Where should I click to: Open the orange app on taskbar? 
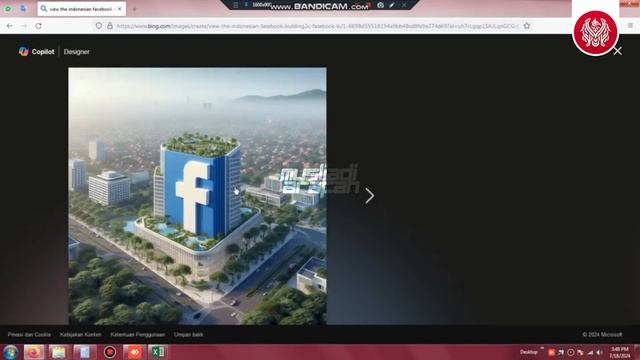[135, 352]
